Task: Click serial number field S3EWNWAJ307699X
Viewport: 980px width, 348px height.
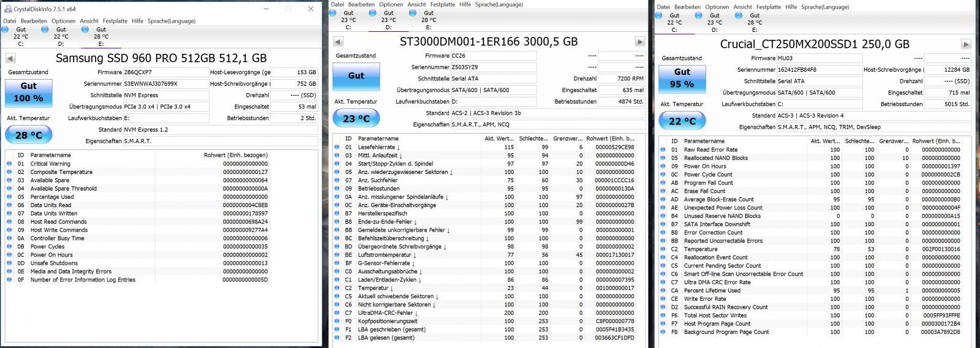Action: (x=166, y=84)
